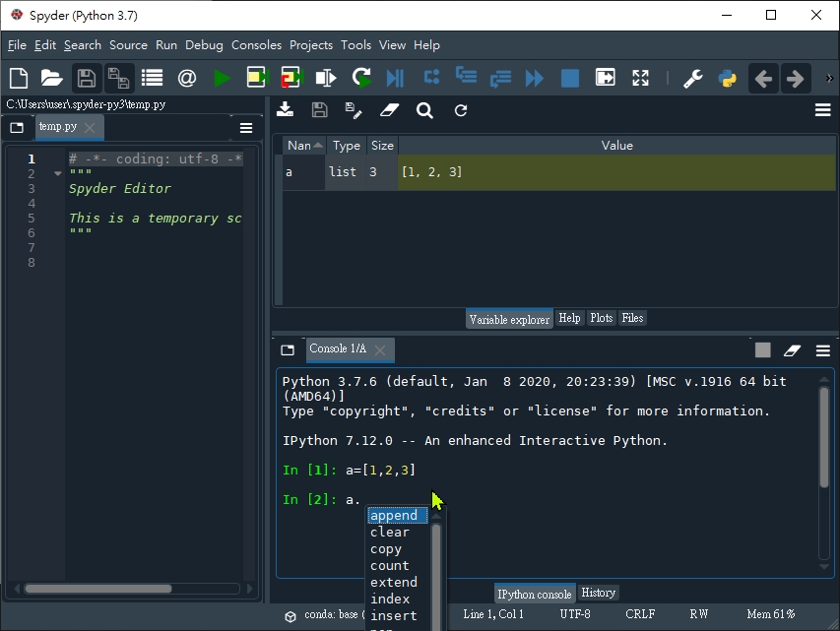Save data in Variable explorer
Viewport: 840px width, 631px height.
(320, 110)
